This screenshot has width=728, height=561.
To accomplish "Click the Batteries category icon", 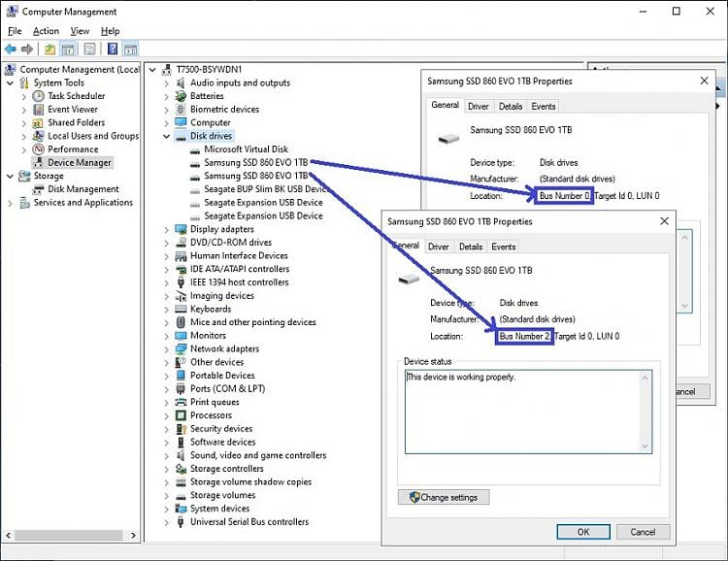I will [181, 96].
